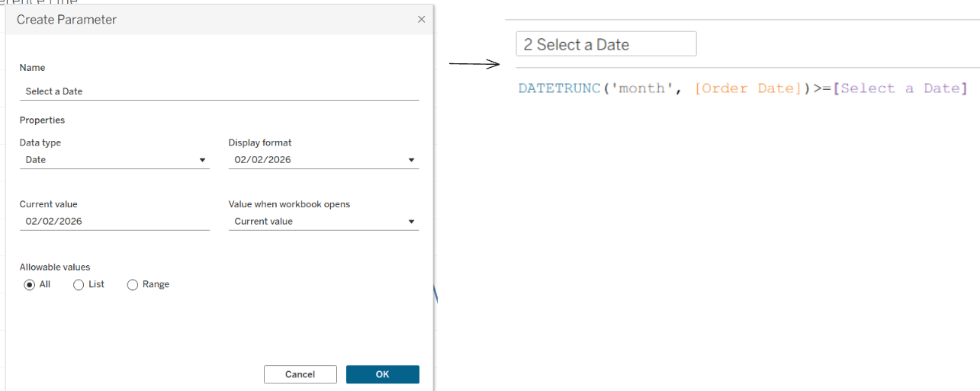
Task: Open the Data type dropdown
Action: coord(114,160)
